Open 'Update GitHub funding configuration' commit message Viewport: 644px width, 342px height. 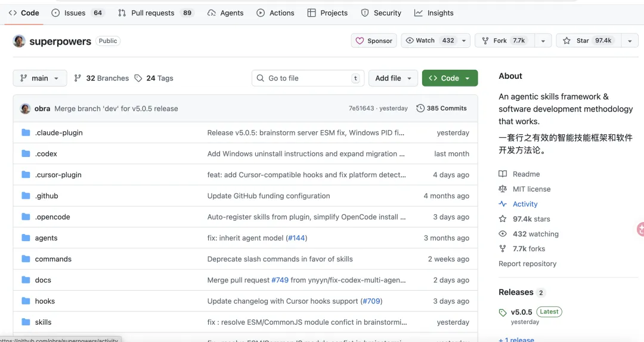(x=268, y=196)
